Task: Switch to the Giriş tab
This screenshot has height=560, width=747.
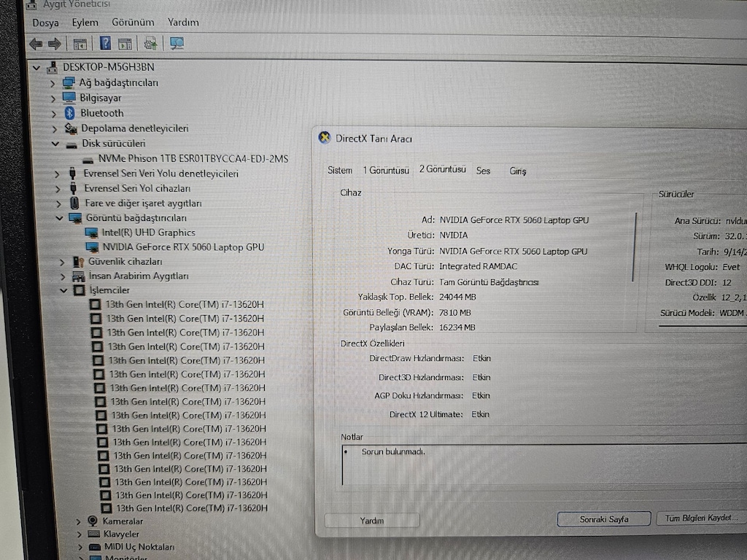Action: (x=518, y=171)
